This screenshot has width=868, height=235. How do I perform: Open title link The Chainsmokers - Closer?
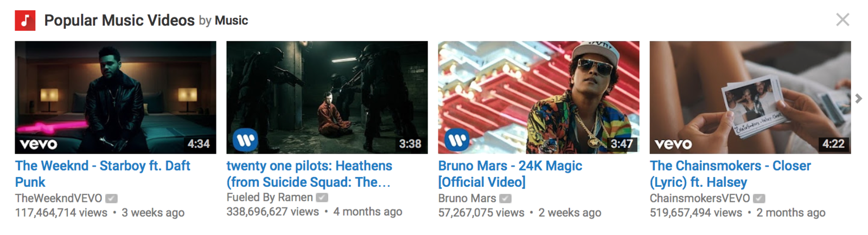(730, 174)
